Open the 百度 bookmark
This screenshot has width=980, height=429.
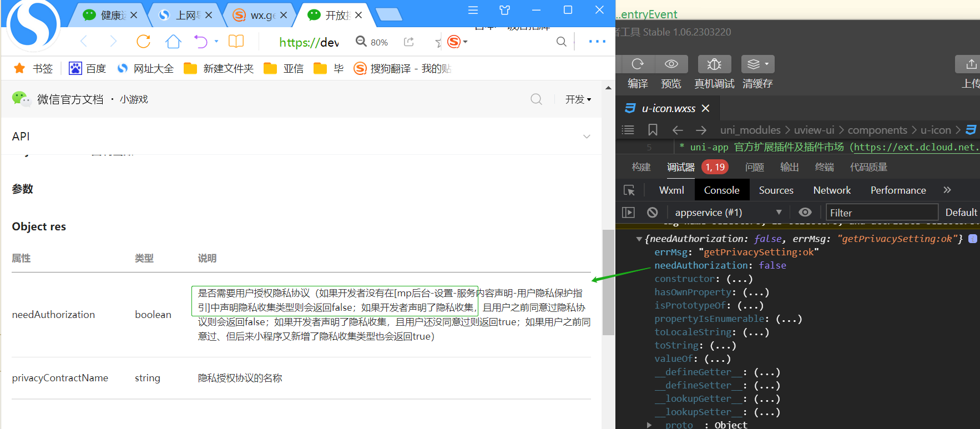pos(87,68)
